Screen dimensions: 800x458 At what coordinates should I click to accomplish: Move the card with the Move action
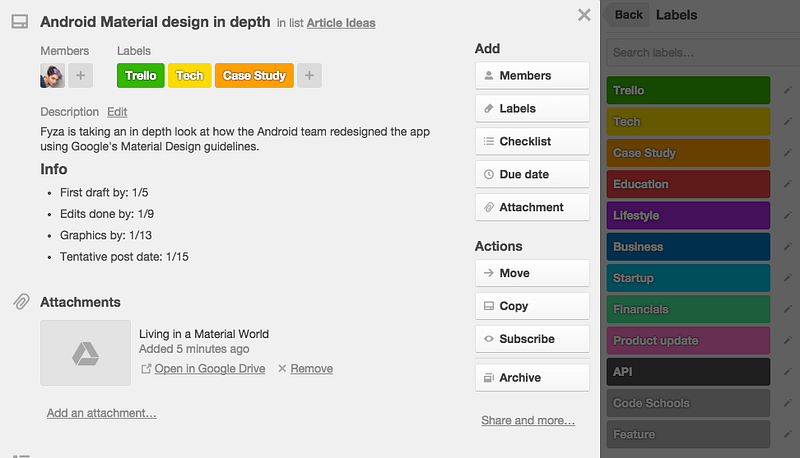coord(532,273)
